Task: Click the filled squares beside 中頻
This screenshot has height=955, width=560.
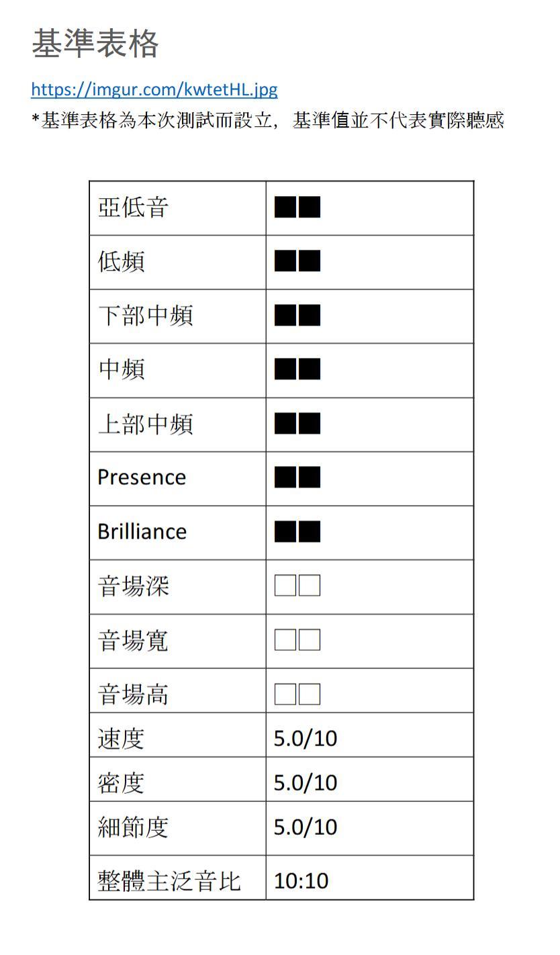Action: coord(297,369)
